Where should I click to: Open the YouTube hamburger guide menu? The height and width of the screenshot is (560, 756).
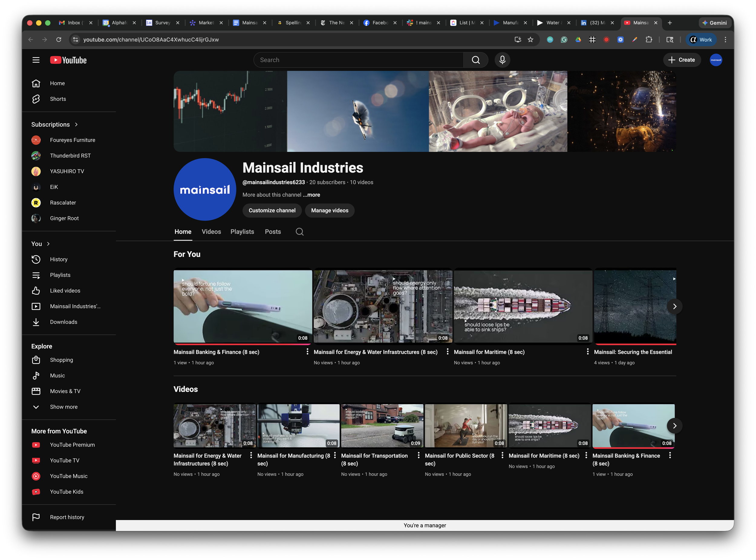coord(36,60)
